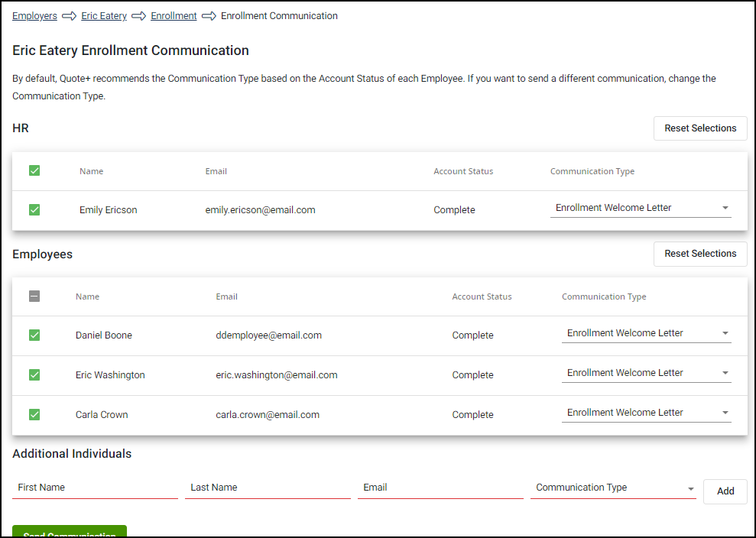
Task: Uncheck Daniel Boone's row checkbox
Action: tap(34, 335)
